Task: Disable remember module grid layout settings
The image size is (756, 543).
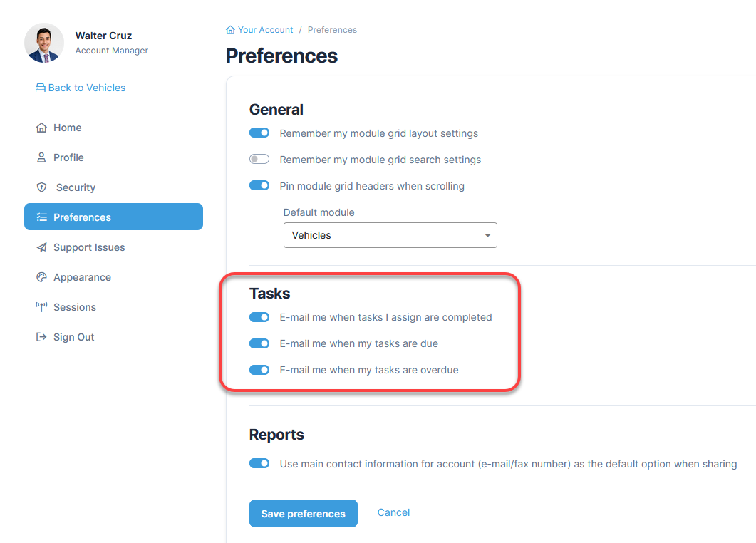Action: pyautogui.click(x=259, y=133)
